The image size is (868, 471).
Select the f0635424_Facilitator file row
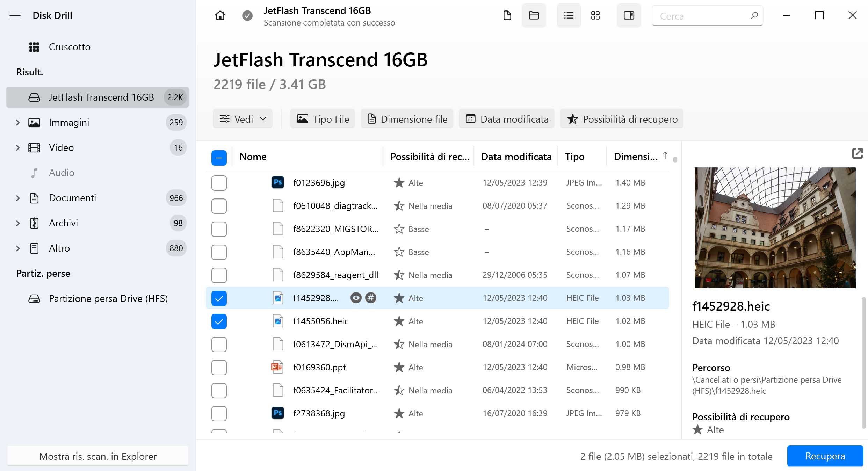coord(437,390)
